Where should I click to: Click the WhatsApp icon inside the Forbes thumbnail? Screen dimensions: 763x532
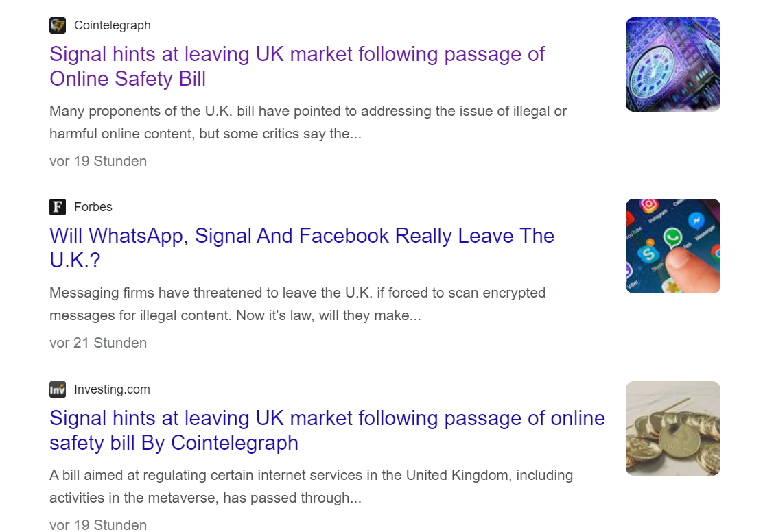coord(673,238)
